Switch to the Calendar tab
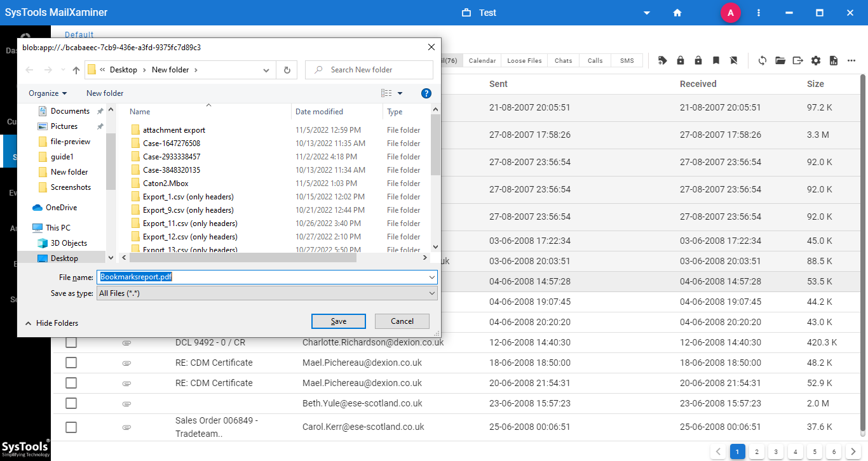 click(482, 60)
